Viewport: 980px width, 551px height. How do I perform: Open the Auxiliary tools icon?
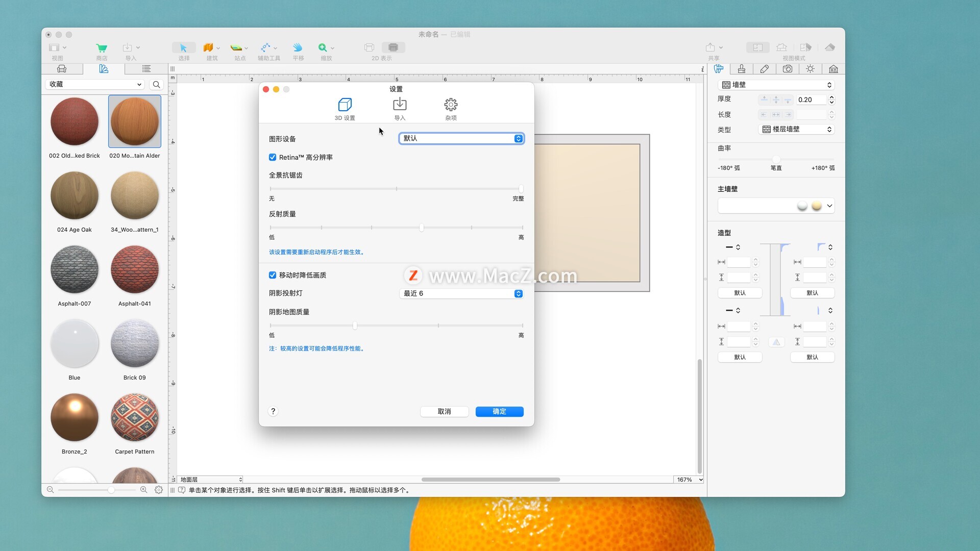(x=265, y=48)
